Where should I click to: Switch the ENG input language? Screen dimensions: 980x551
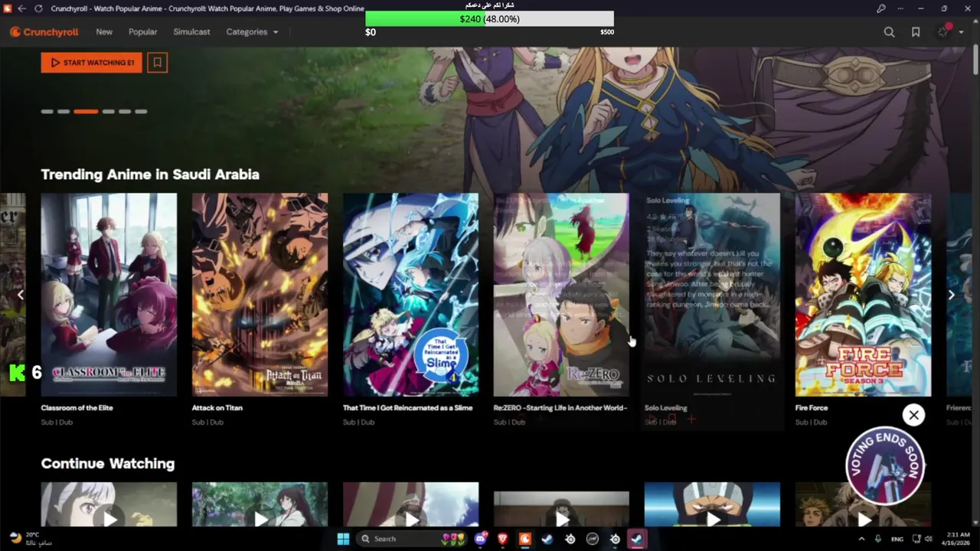[x=897, y=539]
